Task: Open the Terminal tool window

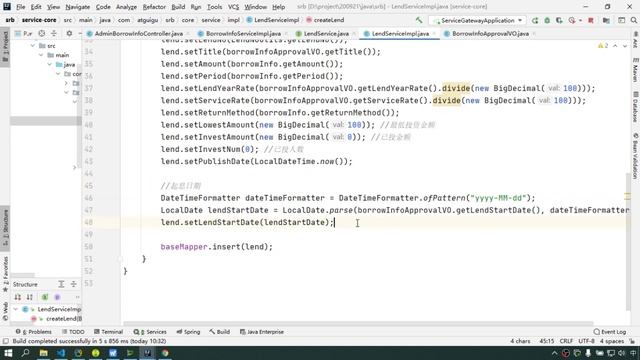Action: pyautogui.click(x=108, y=332)
